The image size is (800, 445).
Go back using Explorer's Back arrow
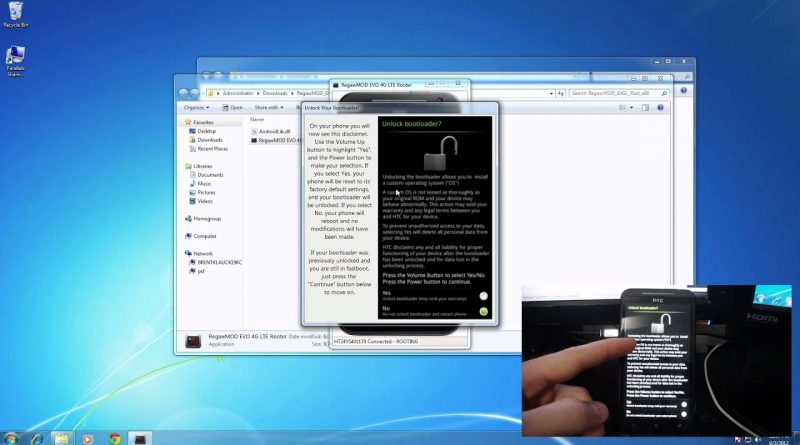point(183,93)
